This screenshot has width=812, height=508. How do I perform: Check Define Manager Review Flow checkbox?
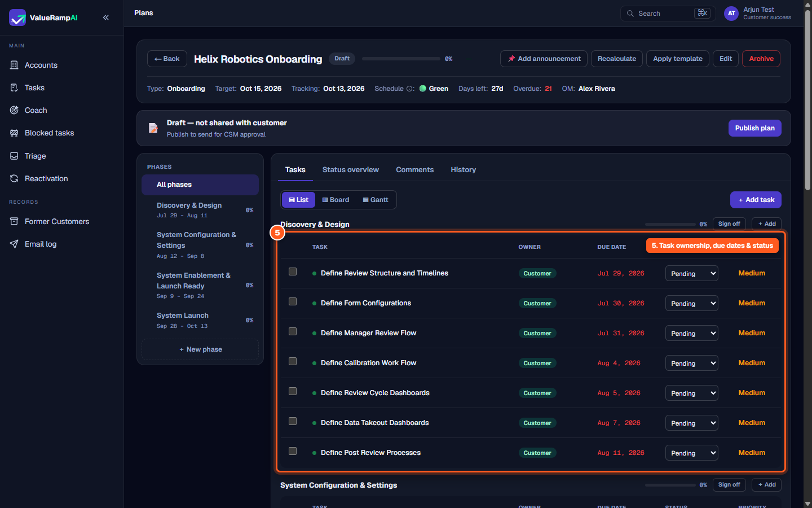pyautogui.click(x=293, y=331)
